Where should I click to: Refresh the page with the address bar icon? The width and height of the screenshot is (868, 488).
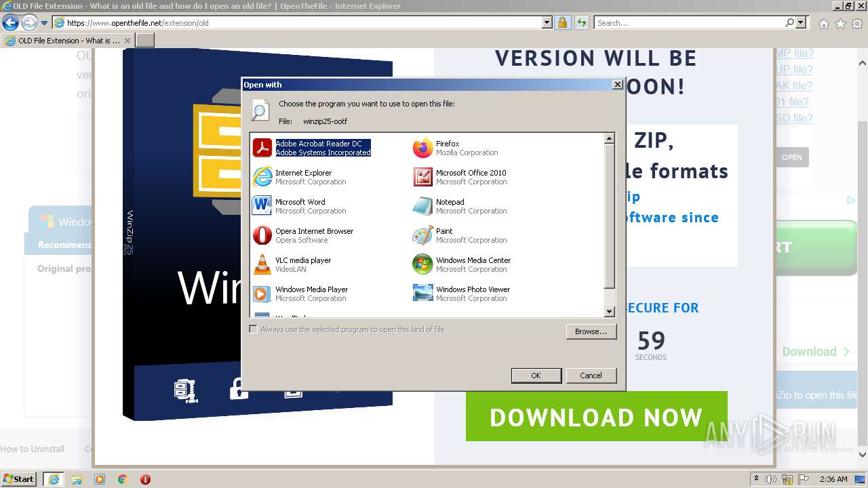(x=581, y=22)
